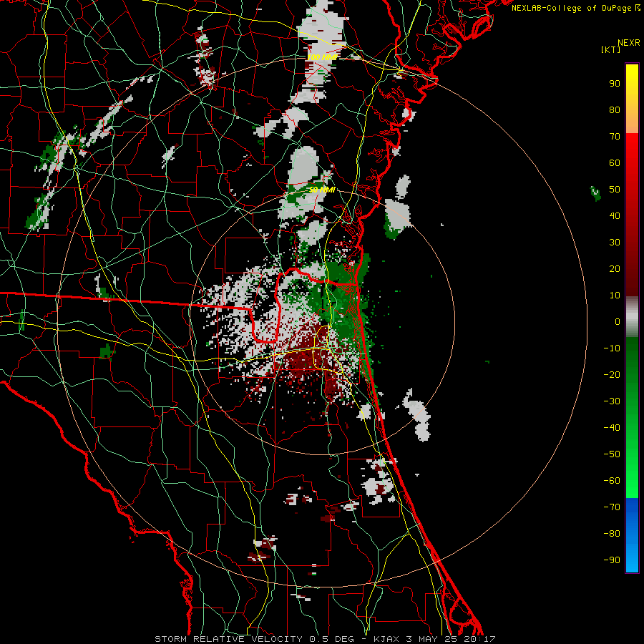Select the 0 value on the velocity scale

click(618, 322)
